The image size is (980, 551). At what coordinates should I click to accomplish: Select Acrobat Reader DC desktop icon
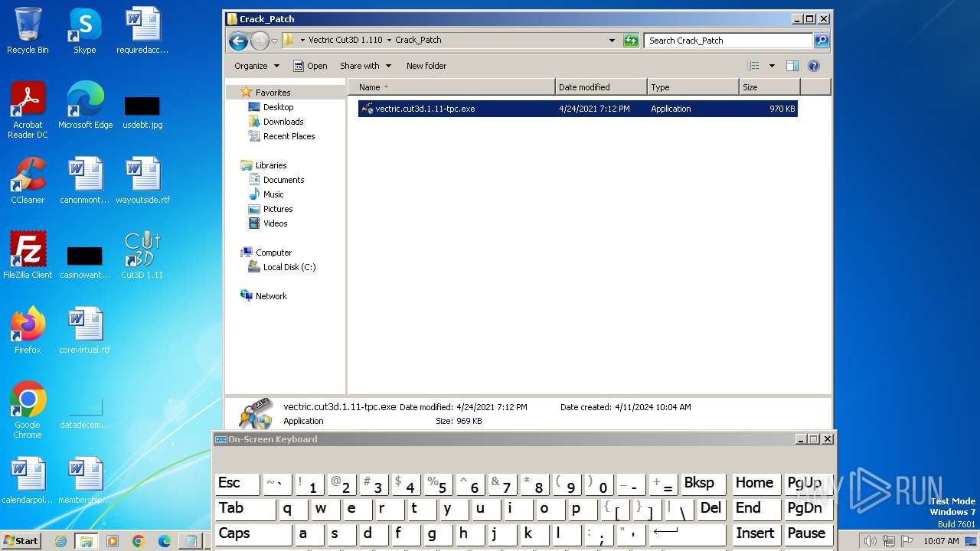pyautogui.click(x=28, y=110)
